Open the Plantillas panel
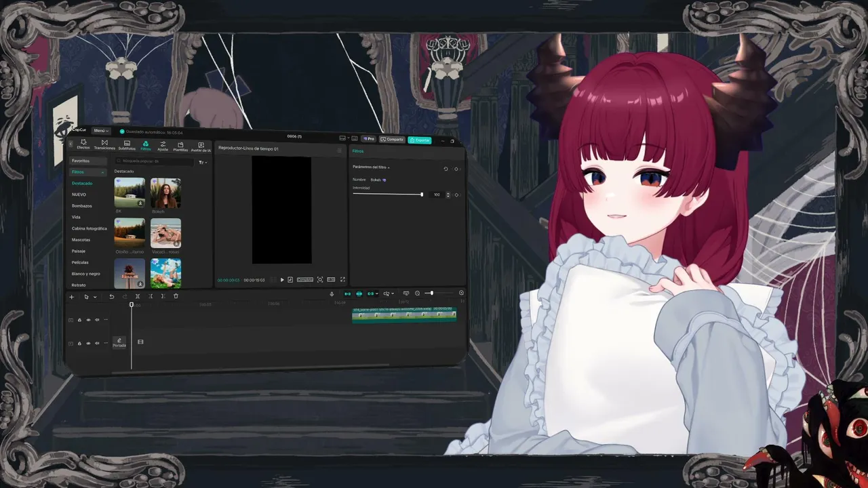This screenshot has width=868, height=488. [180, 146]
